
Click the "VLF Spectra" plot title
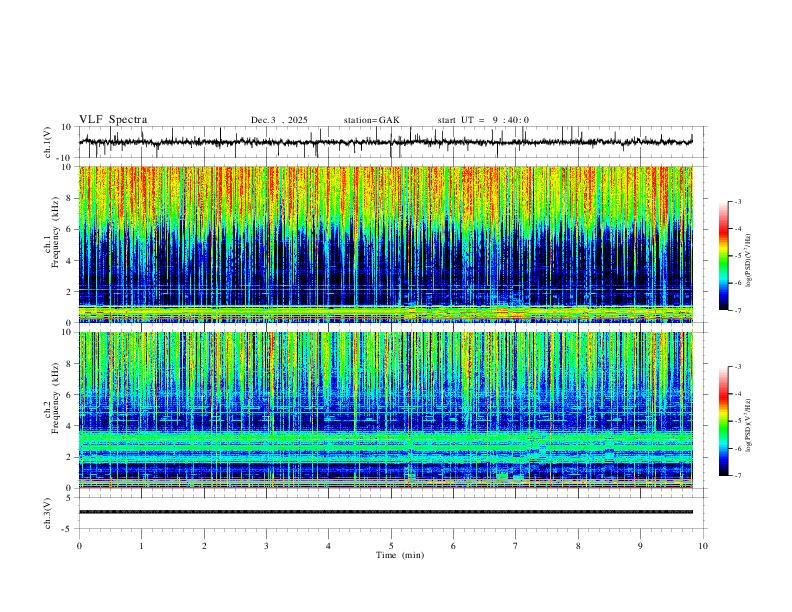click(x=113, y=119)
